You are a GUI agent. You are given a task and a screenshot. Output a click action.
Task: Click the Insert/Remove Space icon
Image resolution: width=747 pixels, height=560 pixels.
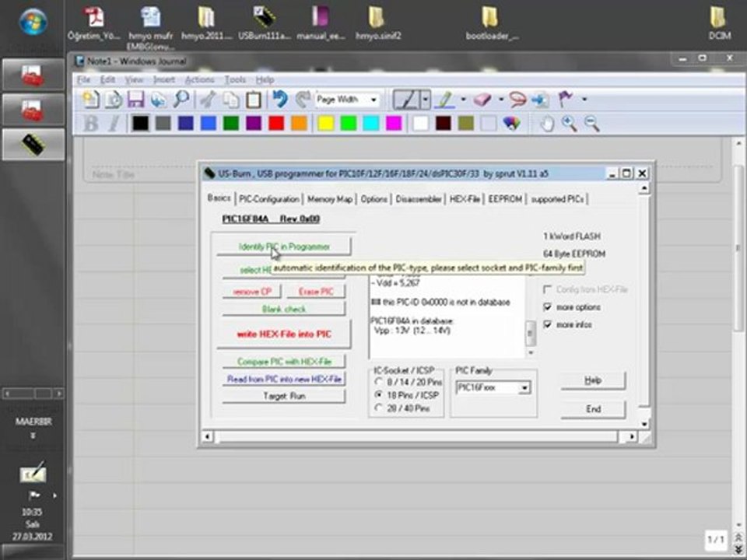pos(540,100)
